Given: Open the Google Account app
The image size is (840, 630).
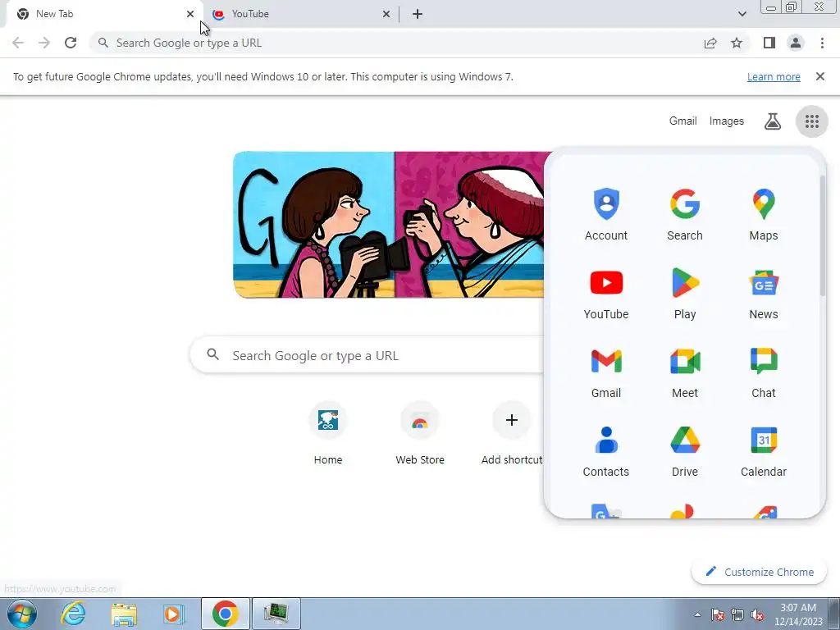Looking at the screenshot, I should pos(606,214).
